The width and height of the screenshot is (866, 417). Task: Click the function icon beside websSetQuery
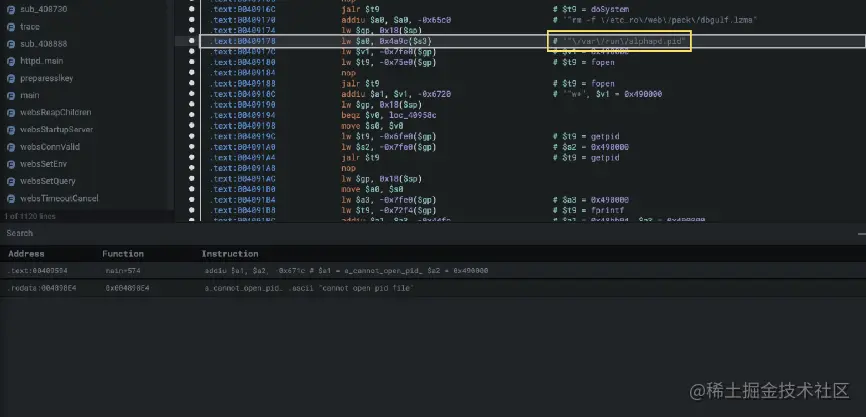click(x=10, y=181)
